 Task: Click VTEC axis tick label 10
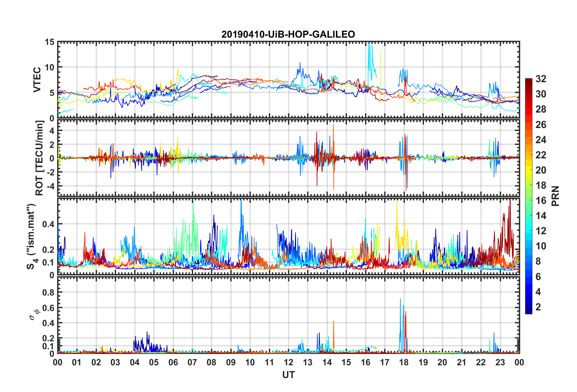49,67
